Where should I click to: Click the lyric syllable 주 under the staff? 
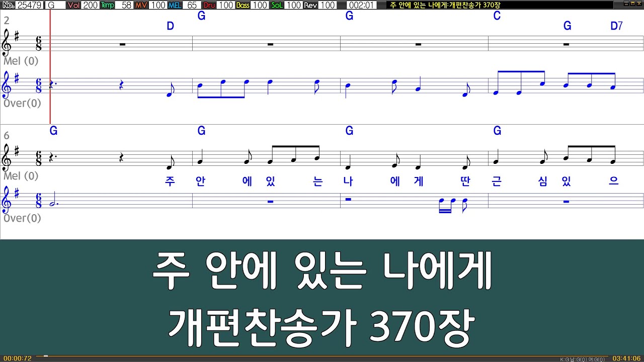170,182
